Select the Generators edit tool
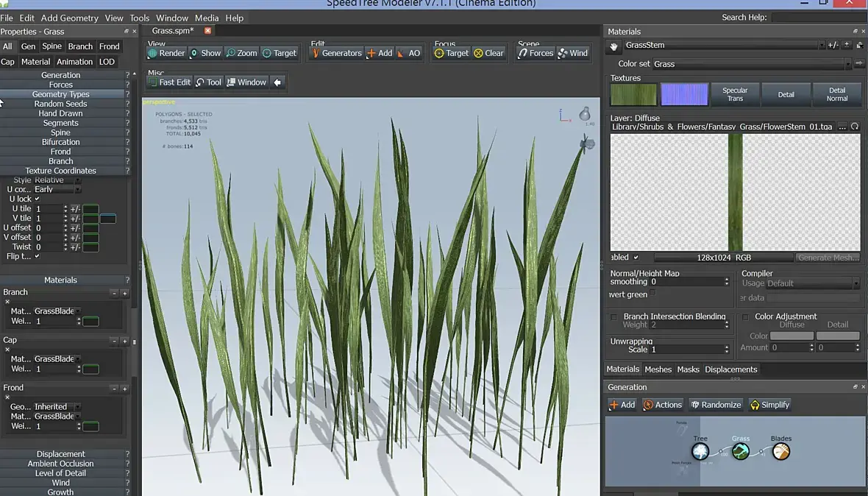This screenshot has width=868, height=496. tap(336, 53)
